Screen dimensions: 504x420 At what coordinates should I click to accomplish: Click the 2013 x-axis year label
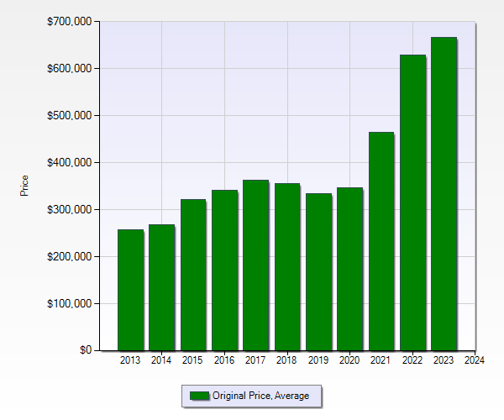pyautogui.click(x=130, y=360)
